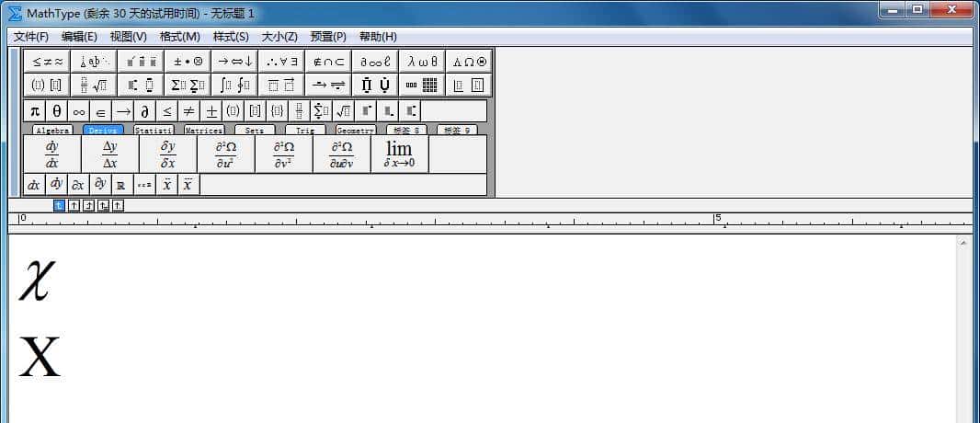Screen dimensions: 980x423
Task: Switch to the Algebra tab
Action: pyautogui.click(x=52, y=130)
